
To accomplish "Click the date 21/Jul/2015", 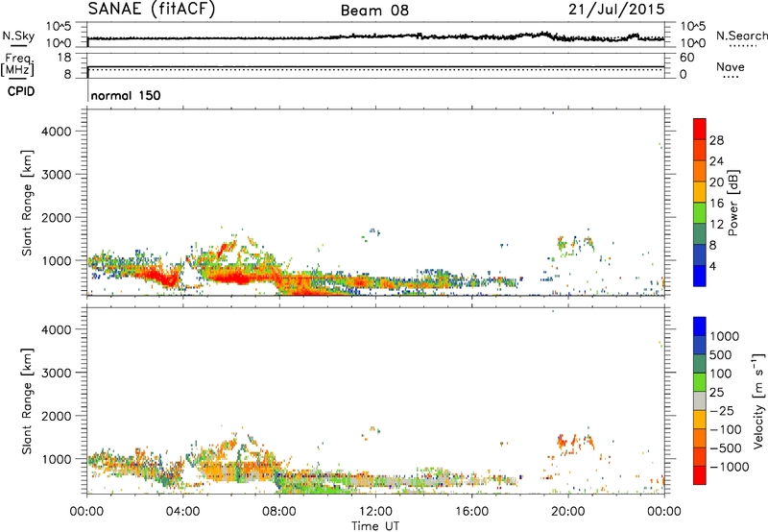I will [x=616, y=10].
